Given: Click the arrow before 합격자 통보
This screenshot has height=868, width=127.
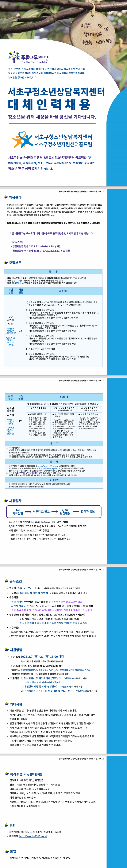Looking at the screenshot, I should tap(76, 512).
